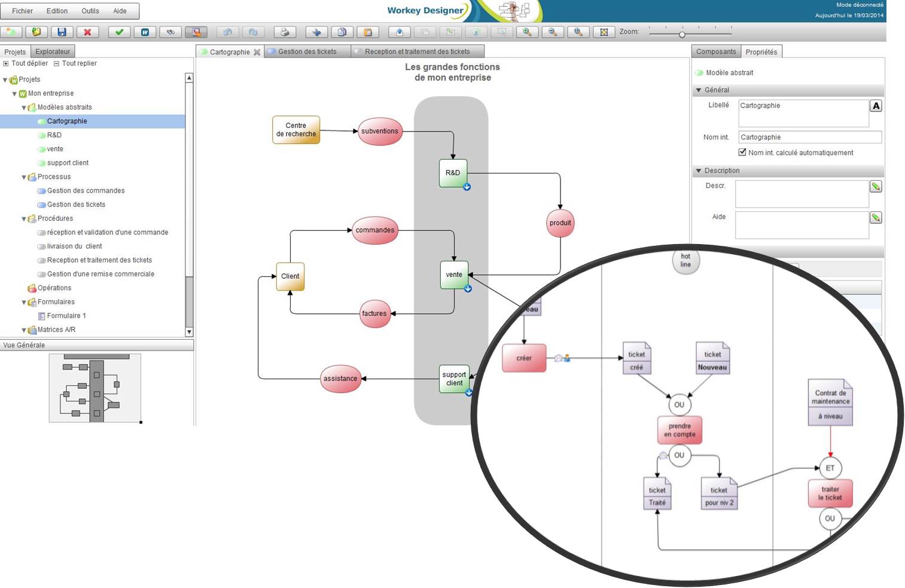Screen dimensions: 905x588
Task: Click the fit-to-window icon
Action: pyautogui.click(x=604, y=32)
